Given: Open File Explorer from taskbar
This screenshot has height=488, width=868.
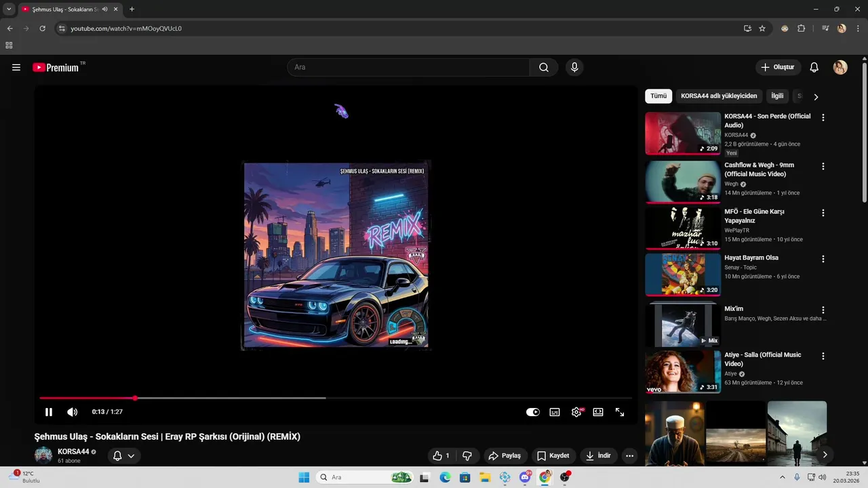Looking at the screenshot, I should 485,477.
